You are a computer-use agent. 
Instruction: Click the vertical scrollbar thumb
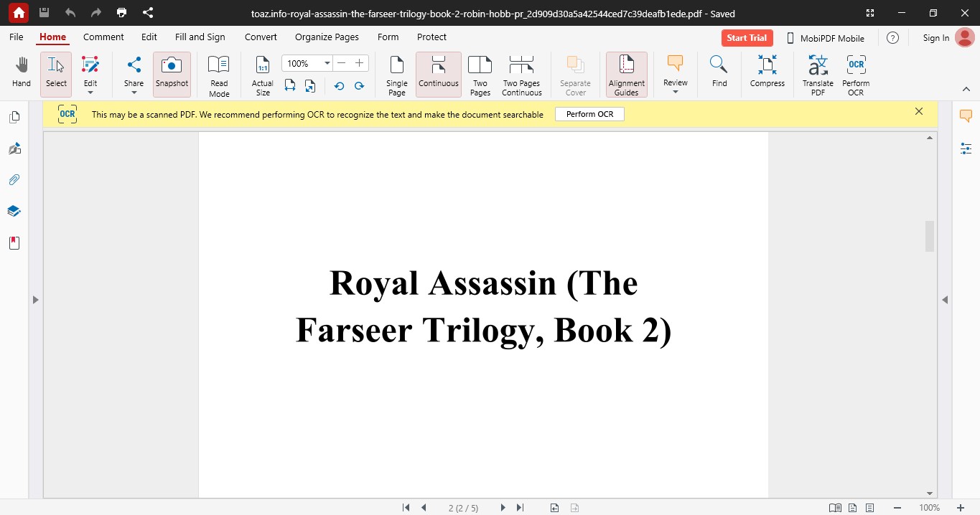click(930, 236)
